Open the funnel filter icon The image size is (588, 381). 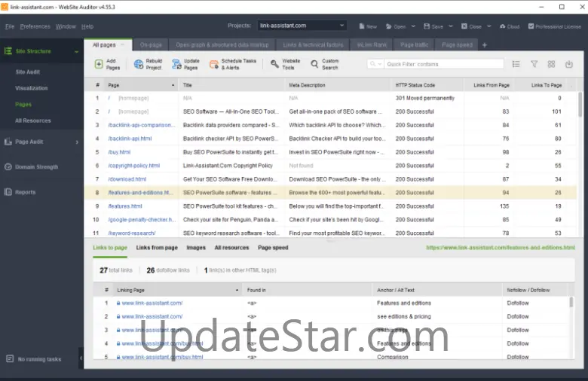coord(534,64)
